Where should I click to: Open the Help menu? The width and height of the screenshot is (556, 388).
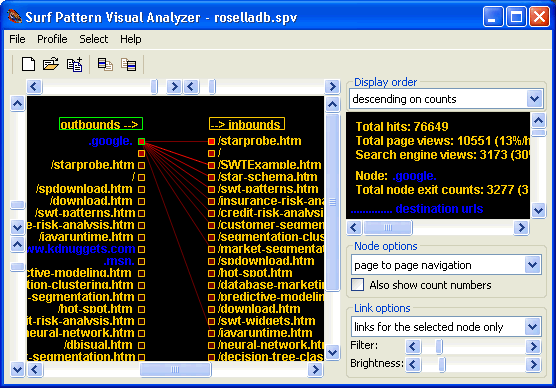pos(130,39)
